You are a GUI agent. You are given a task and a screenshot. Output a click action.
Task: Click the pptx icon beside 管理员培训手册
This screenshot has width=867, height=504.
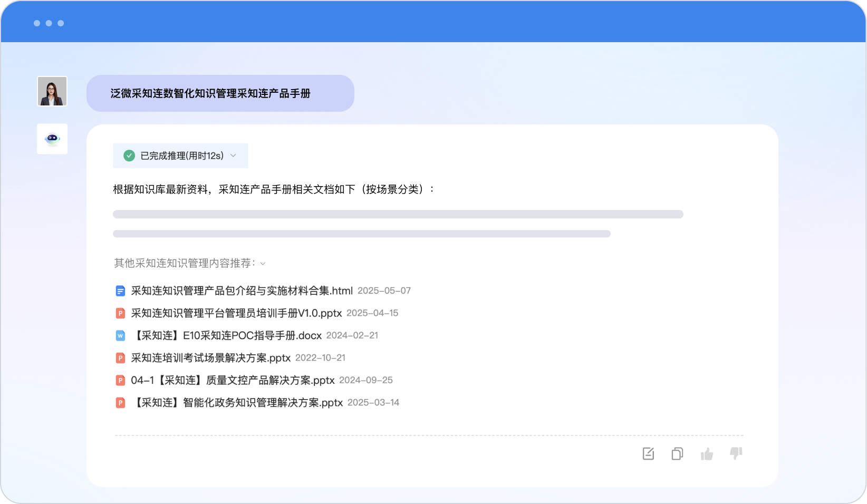[x=120, y=313]
